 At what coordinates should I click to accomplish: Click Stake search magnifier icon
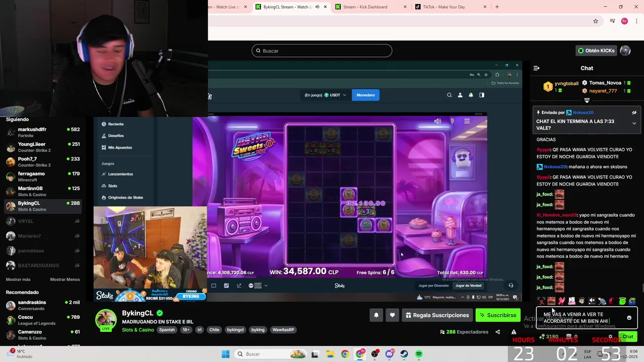pyautogui.click(x=449, y=95)
